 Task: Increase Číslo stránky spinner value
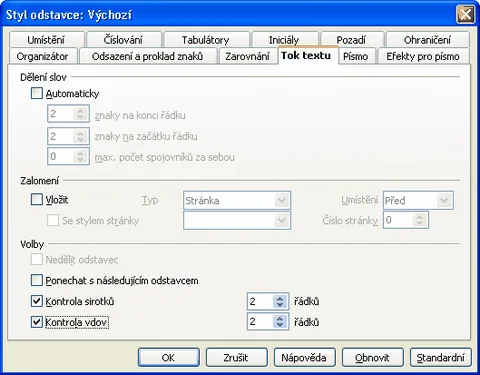click(x=420, y=217)
